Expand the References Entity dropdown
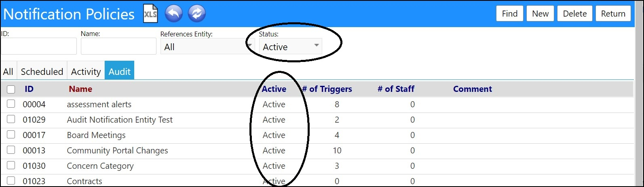644x187 pixels. pos(207,47)
